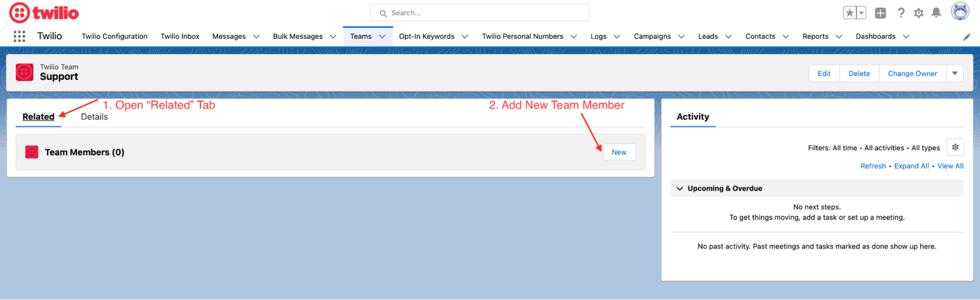Screen dimensions: 980x300
Task: Open the Campaigns tab dropdown chevron
Action: click(681, 37)
